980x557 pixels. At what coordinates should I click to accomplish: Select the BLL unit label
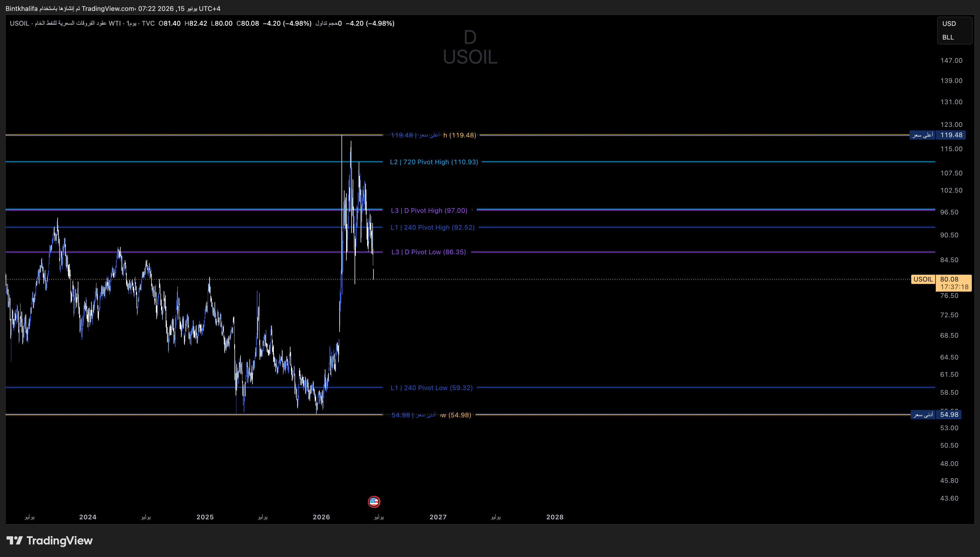[948, 37]
